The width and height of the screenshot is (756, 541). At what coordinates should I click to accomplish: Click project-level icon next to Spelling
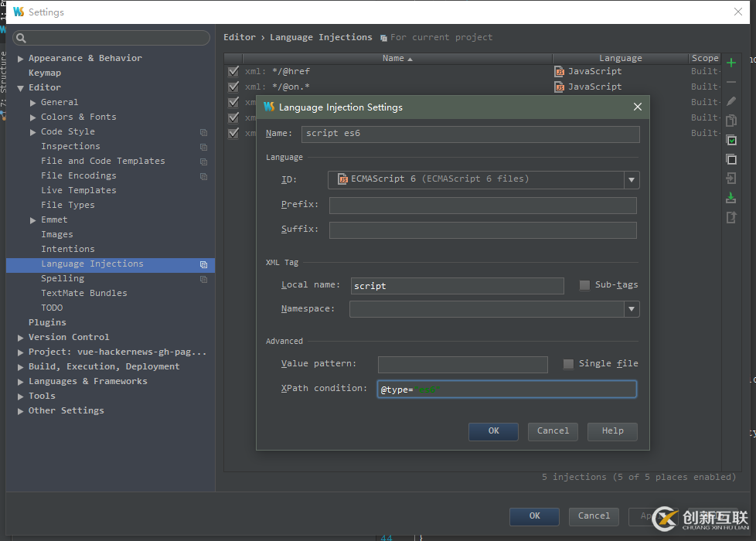click(x=203, y=279)
